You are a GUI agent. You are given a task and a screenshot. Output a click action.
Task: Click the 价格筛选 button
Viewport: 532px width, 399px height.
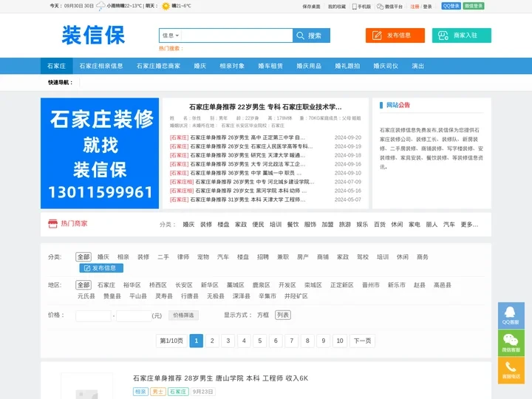point(183,316)
